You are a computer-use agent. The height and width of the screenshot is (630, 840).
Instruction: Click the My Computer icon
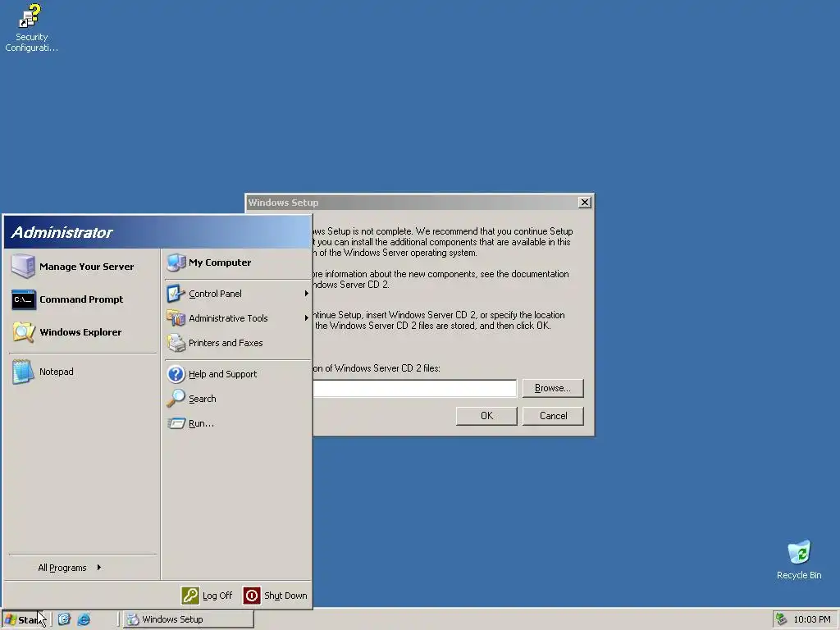pos(176,262)
